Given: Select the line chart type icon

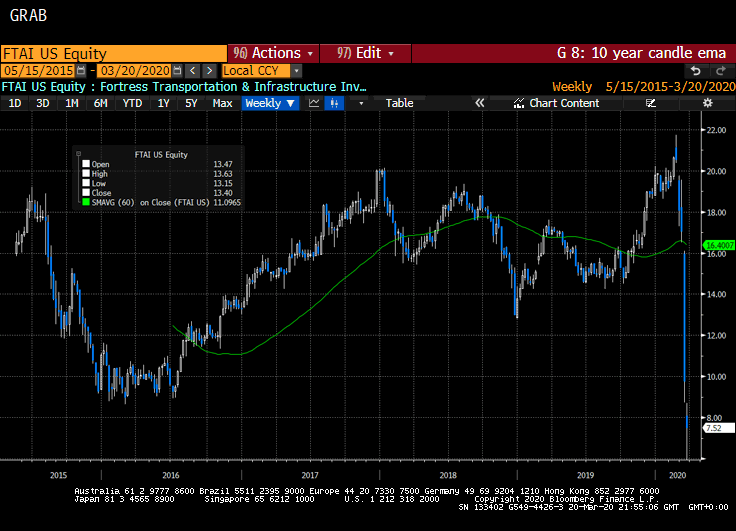Looking at the screenshot, I should 314,103.
